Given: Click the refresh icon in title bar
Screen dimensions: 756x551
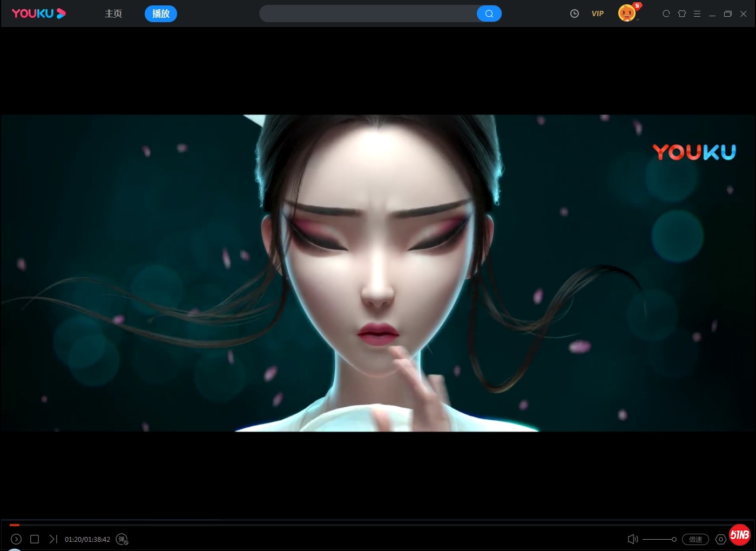Looking at the screenshot, I should [666, 14].
